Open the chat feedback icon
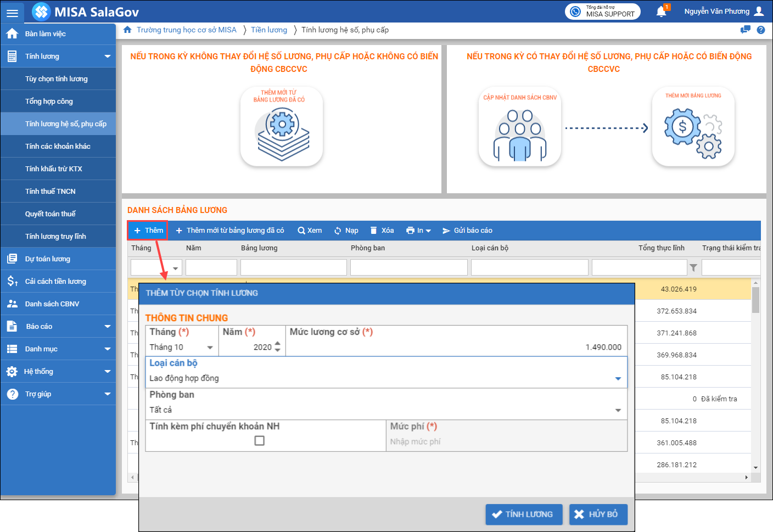 click(x=745, y=30)
